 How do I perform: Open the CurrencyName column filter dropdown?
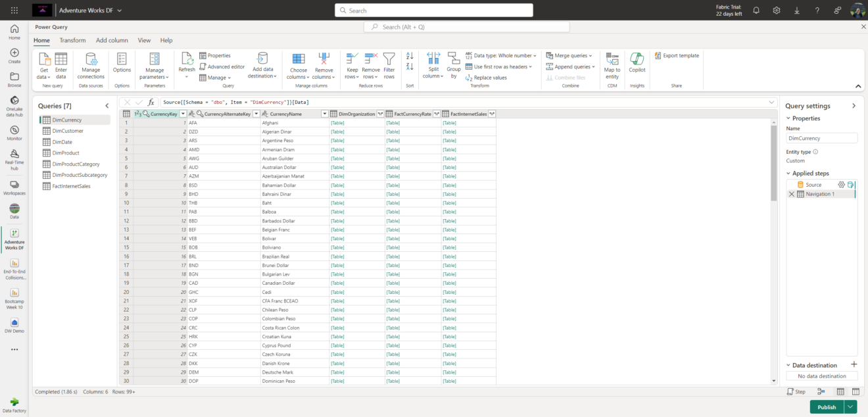(324, 114)
